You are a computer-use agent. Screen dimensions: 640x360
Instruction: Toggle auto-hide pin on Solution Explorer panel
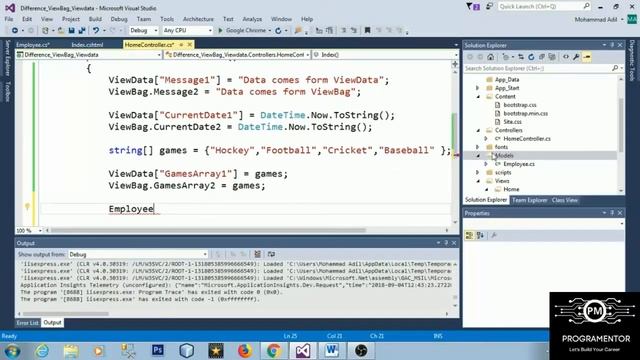coord(612,45)
